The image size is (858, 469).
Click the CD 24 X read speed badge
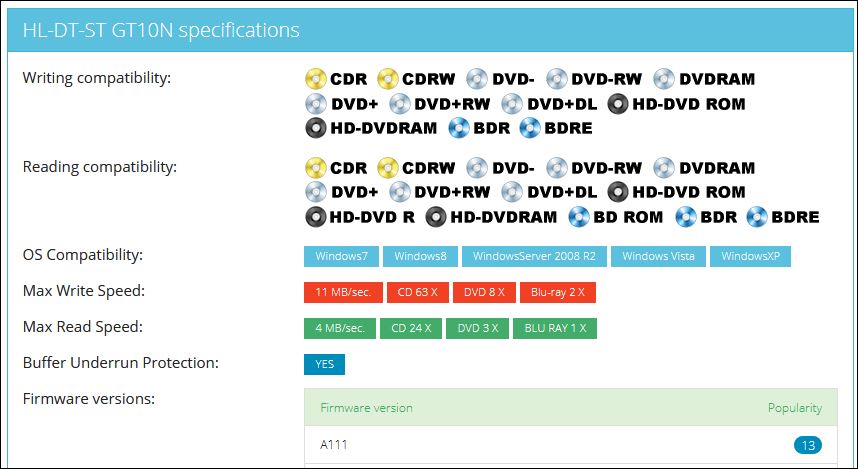tap(411, 328)
